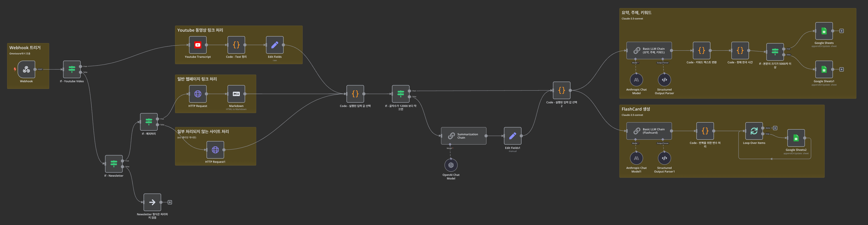
Task: Select Code - 실행된 입력 값 선택 node
Action: (355, 94)
